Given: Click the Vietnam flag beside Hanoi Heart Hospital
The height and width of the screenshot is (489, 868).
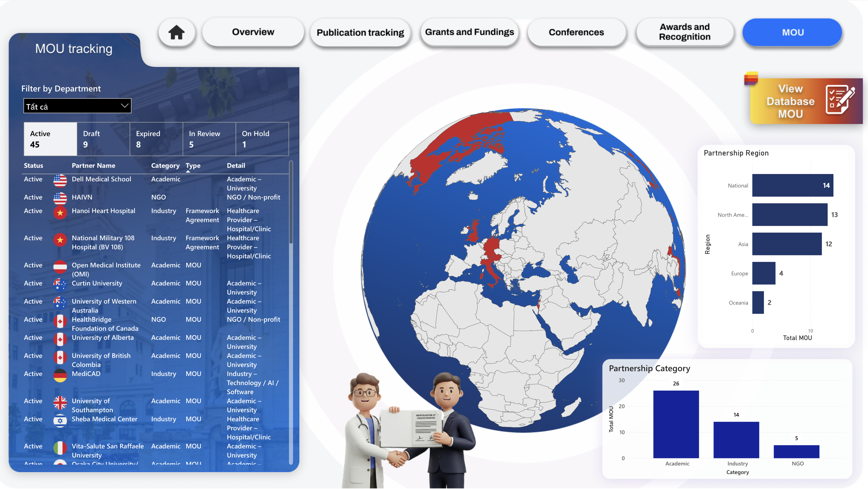Looking at the screenshot, I should [60, 213].
